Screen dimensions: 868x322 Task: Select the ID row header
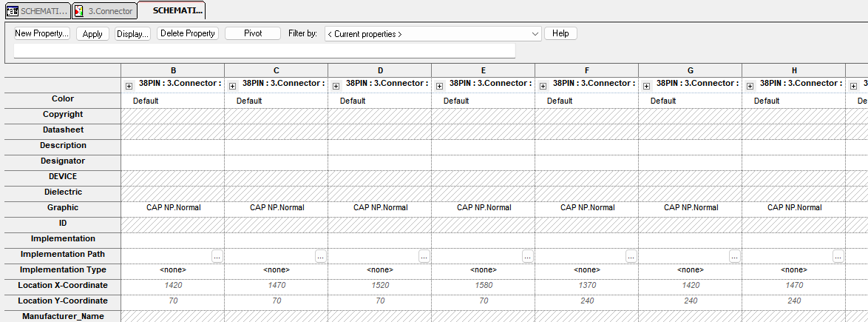pos(63,224)
